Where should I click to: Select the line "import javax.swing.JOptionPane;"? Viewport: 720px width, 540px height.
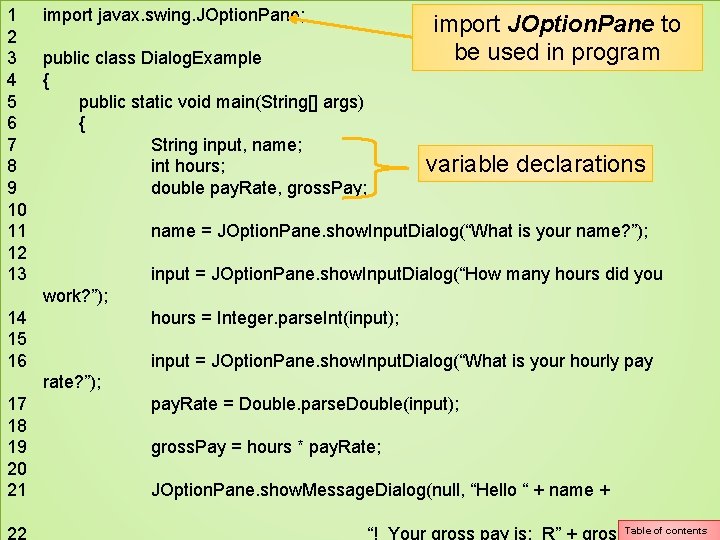174,15
